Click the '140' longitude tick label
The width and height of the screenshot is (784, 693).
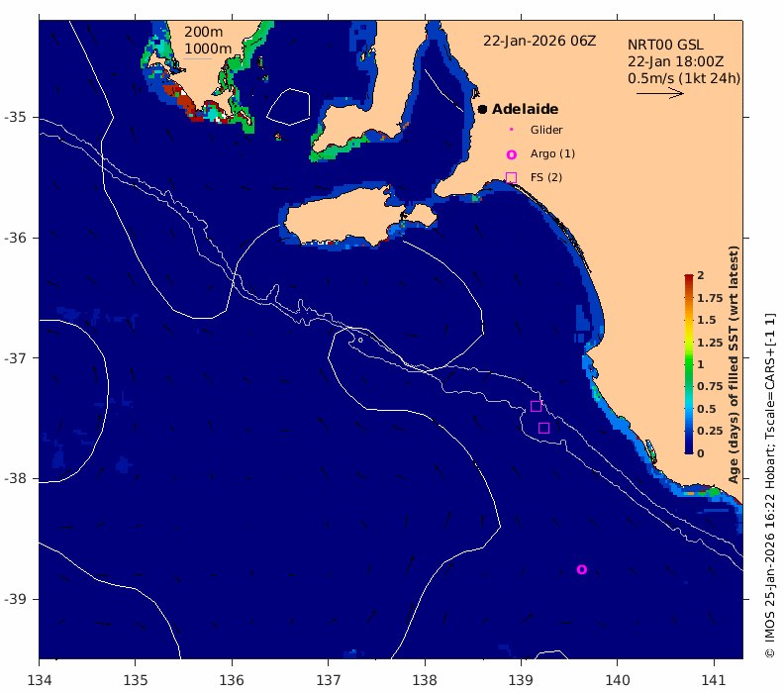point(617,680)
